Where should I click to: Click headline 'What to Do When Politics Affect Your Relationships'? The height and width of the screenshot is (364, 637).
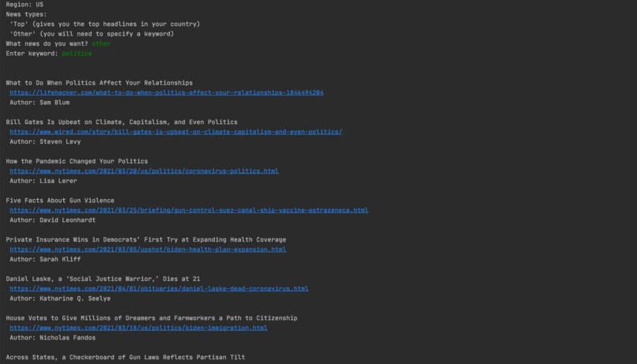pyautogui.click(x=99, y=83)
